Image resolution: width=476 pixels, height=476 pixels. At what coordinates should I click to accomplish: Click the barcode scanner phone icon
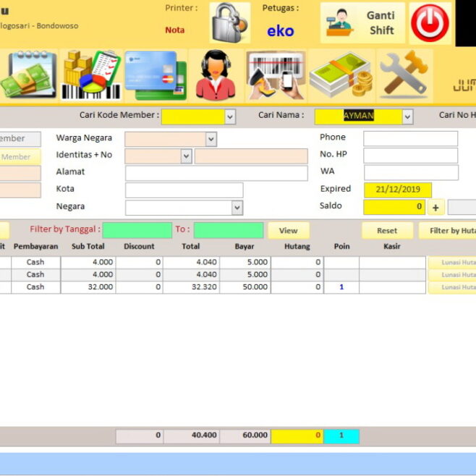click(x=276, y=75)
